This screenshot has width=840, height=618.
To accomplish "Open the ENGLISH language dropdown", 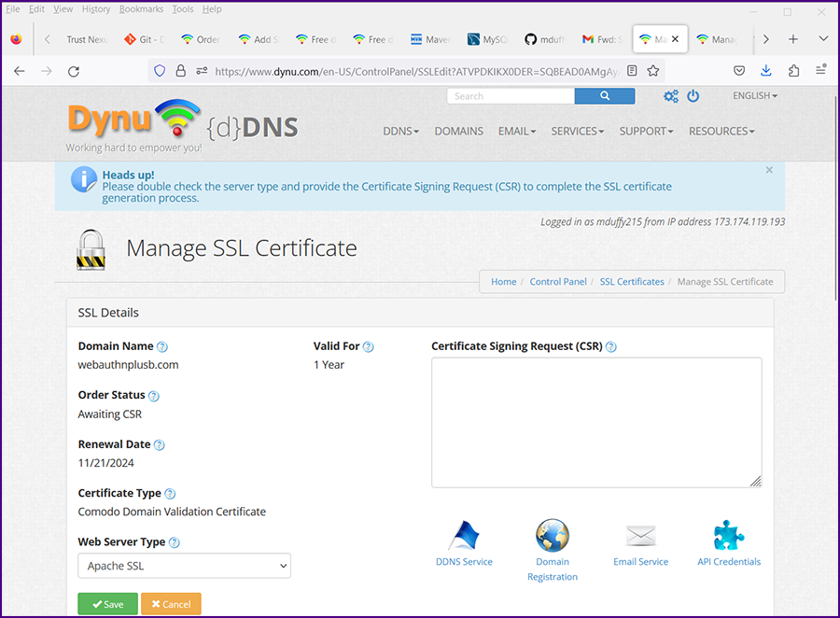I will tap(755, 95).
